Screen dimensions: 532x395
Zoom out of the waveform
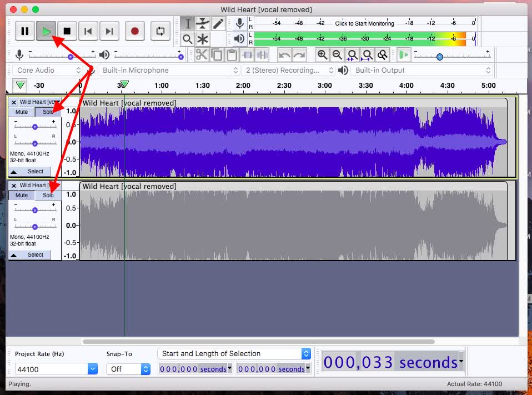click(337, 54)
